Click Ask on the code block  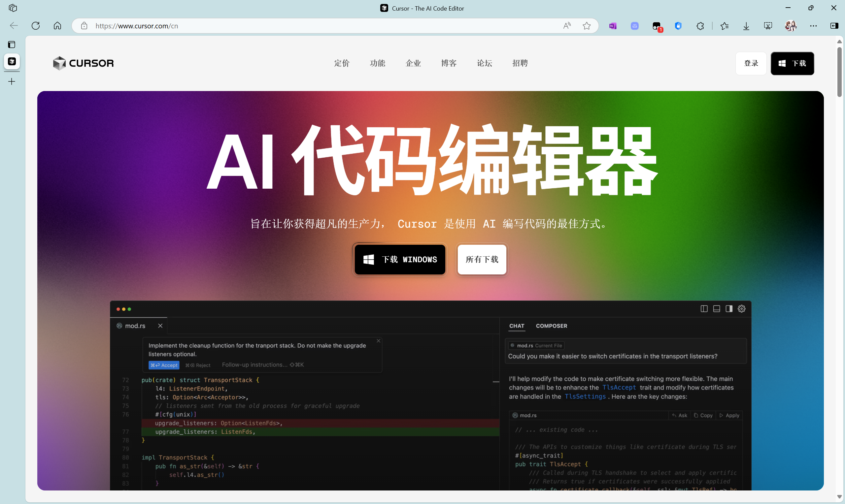pos(680,415)
